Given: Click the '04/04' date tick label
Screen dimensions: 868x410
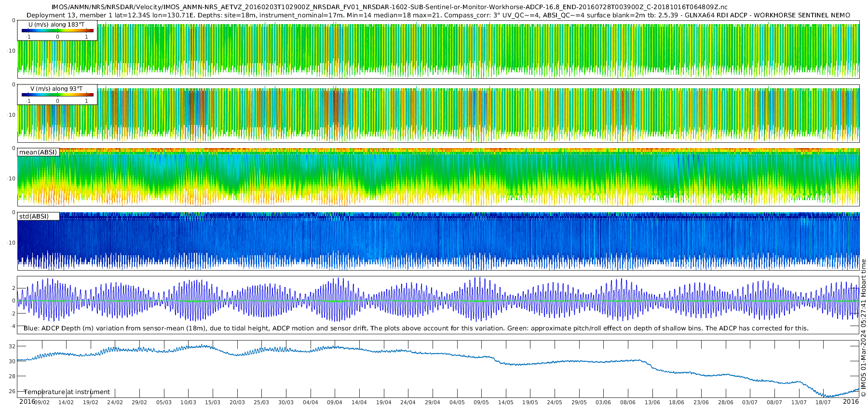Looking at the screenshot, I should 311,403.
